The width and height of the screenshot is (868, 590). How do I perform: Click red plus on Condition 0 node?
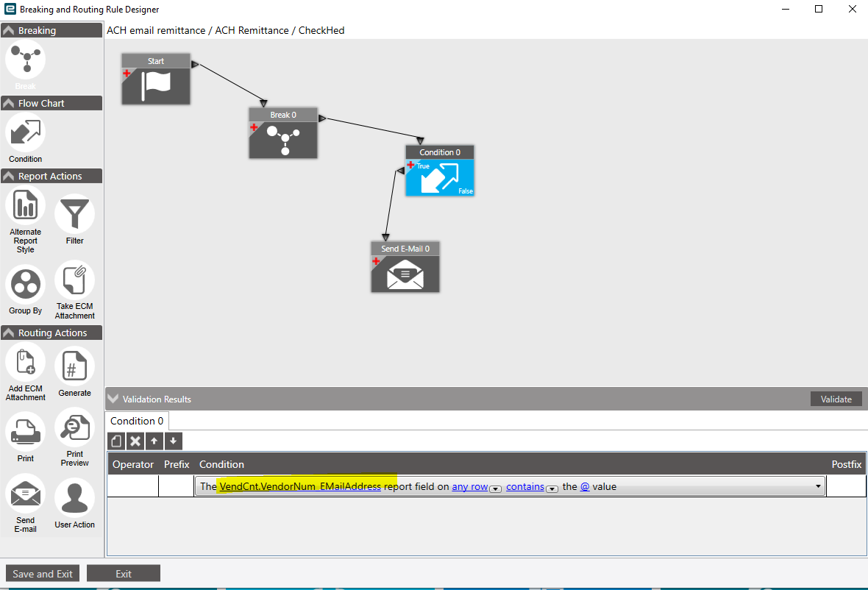coord(410,165)
